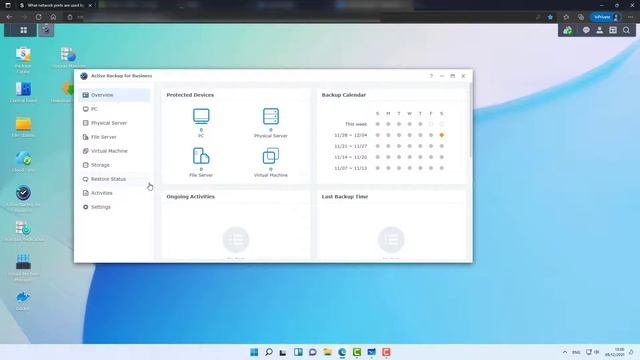
Task: Select Overview in Active Backup sidebar
Action: pos(114,95)
